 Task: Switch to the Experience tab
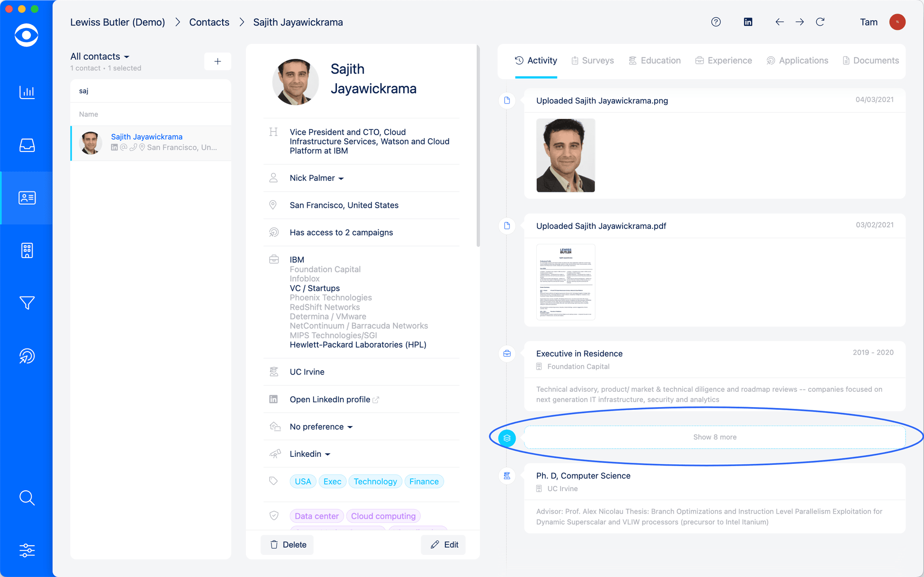pos(724,61)
